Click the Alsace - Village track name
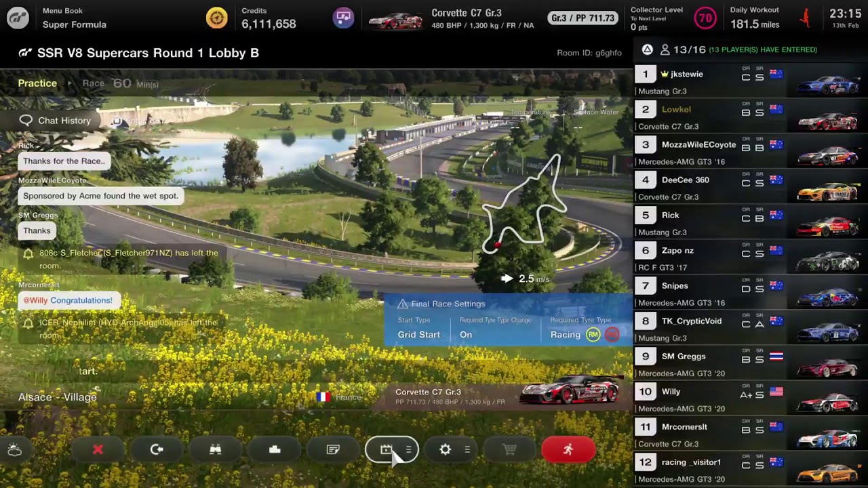868x488 pixels. pos(58,397)
